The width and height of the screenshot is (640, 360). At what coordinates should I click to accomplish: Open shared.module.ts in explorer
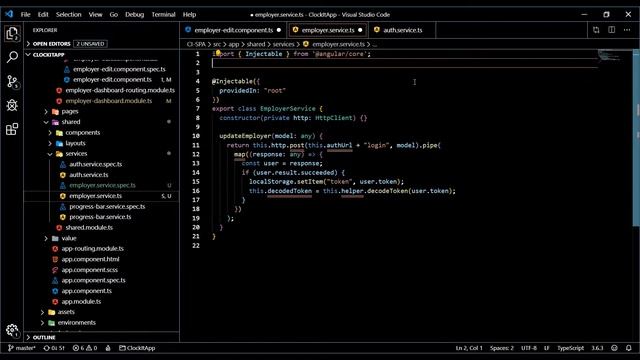tap(89, 227)
